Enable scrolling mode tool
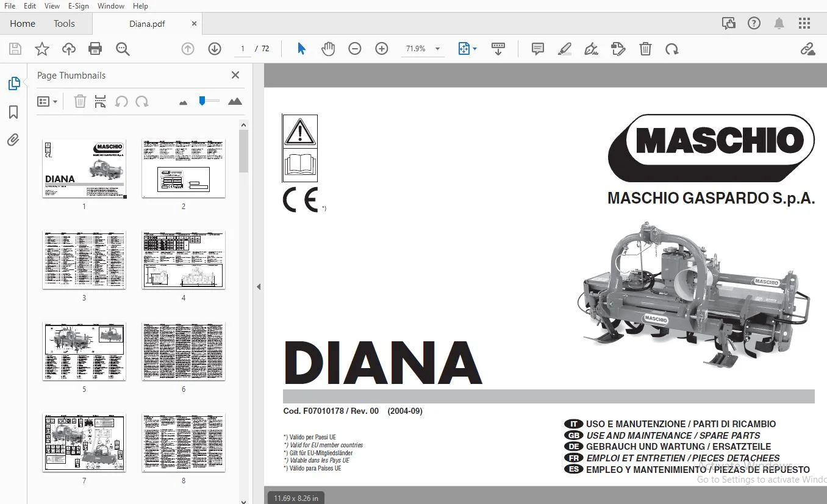Viewport: 827px width, 504px height. point(498,49)
